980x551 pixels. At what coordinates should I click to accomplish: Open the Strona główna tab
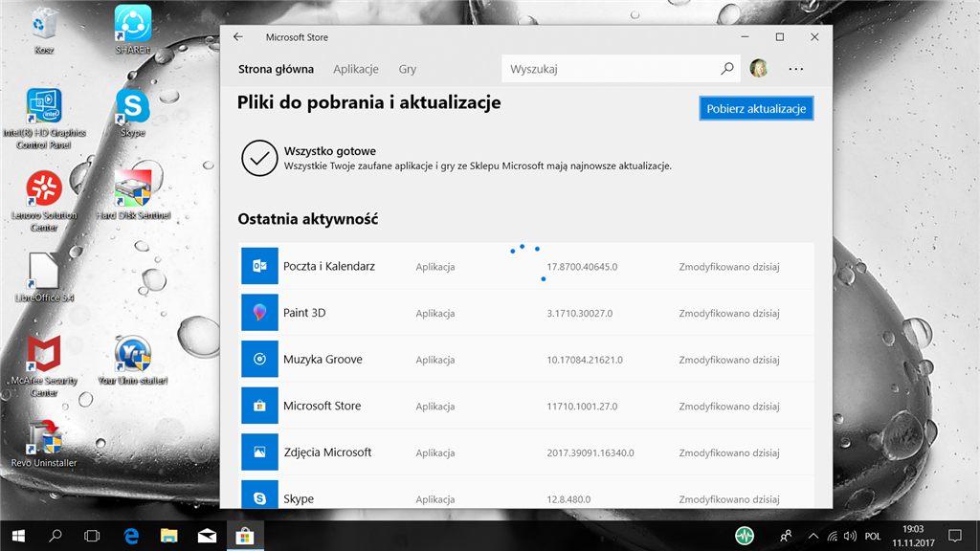click(x=276, y=69)
